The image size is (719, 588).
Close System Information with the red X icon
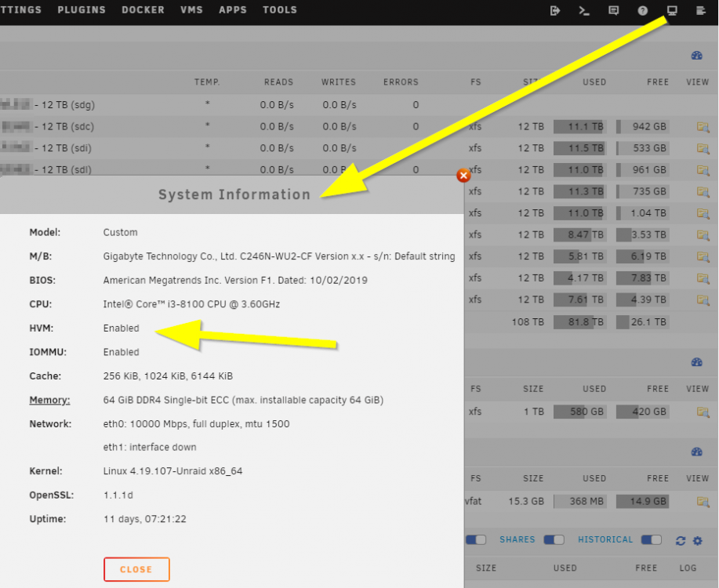coord(463,175)
